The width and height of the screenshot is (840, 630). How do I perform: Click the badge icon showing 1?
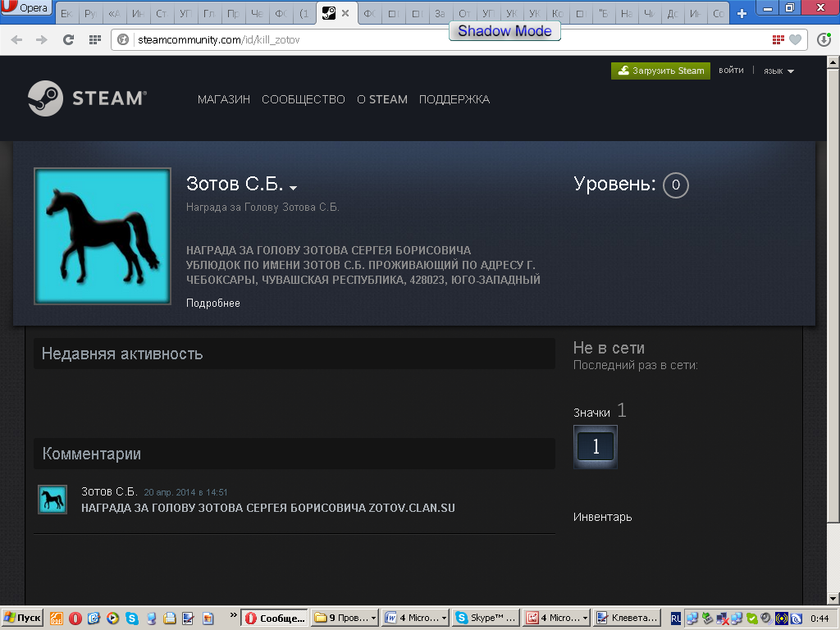596,447
